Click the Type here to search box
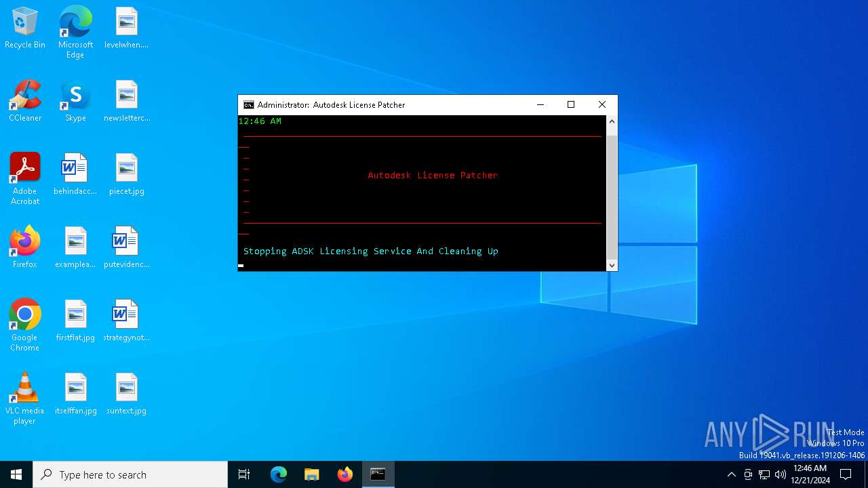 click(130, 474)
